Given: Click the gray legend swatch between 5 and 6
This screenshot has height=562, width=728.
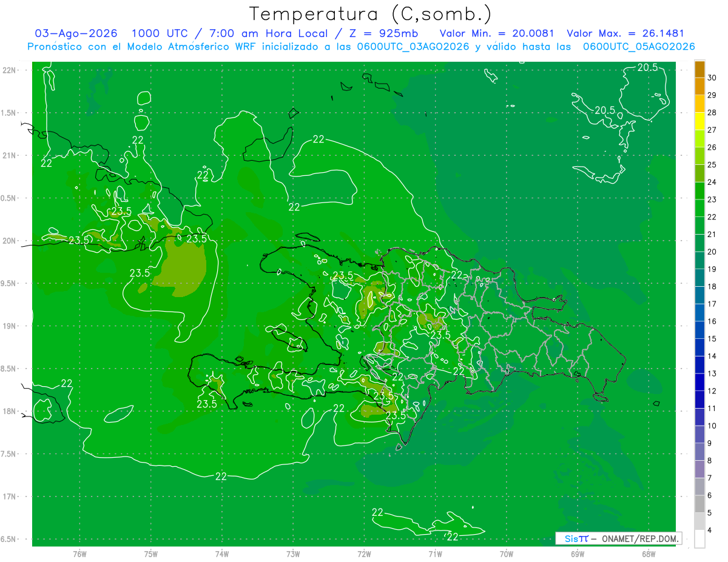Looking at the screenshot, I should pos(699,504).
